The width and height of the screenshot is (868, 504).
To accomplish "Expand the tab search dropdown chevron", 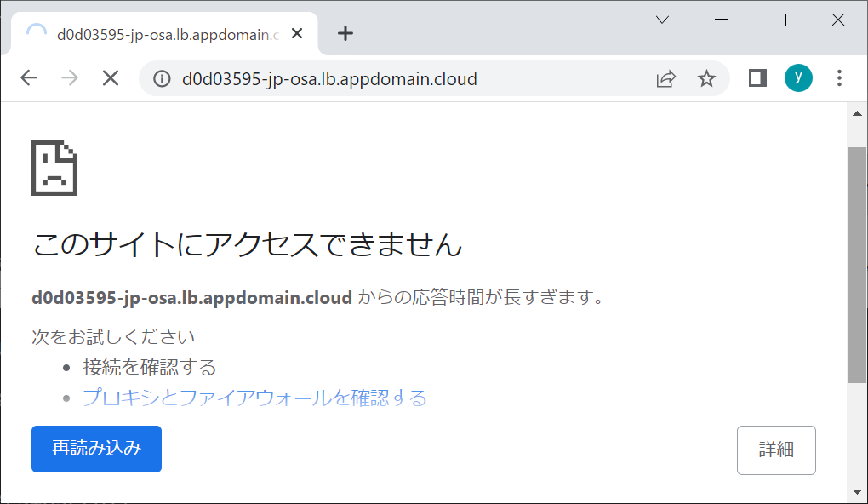I will tap(662, 20).
